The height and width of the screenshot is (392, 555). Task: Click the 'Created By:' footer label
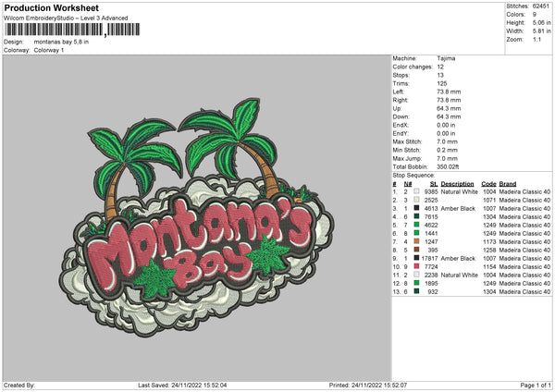[19, 385]
